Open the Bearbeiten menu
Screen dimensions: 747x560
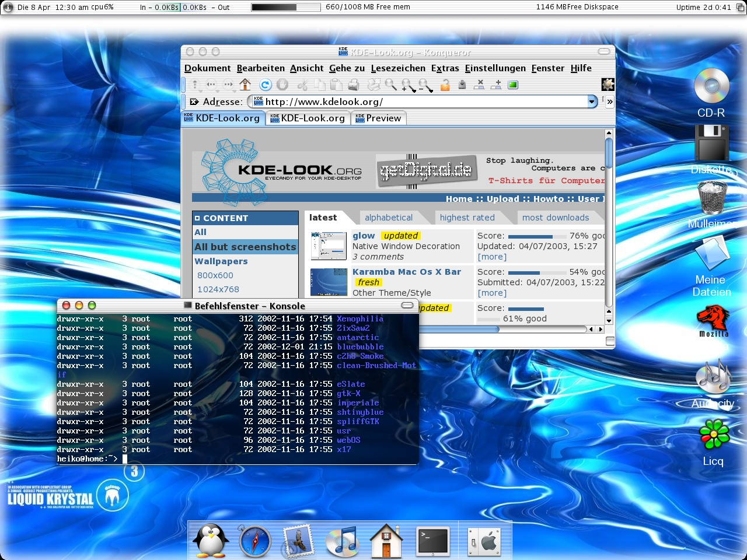pyautogui.click(x=260, y=68)
